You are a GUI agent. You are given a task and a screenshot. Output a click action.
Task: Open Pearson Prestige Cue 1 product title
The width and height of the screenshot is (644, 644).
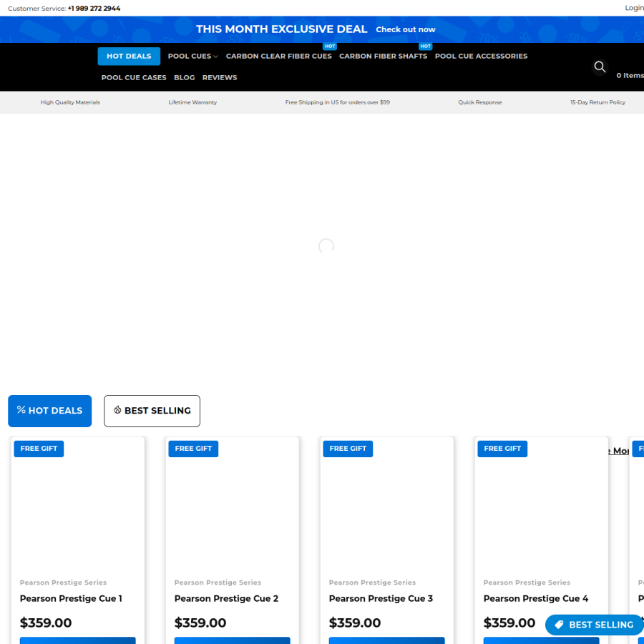tap(71, 598)
